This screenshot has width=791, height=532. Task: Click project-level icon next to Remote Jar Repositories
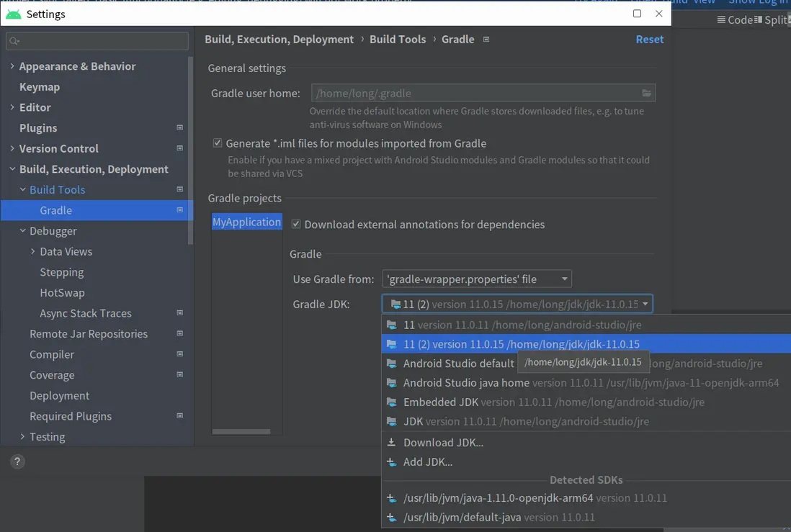click(179, 333)
